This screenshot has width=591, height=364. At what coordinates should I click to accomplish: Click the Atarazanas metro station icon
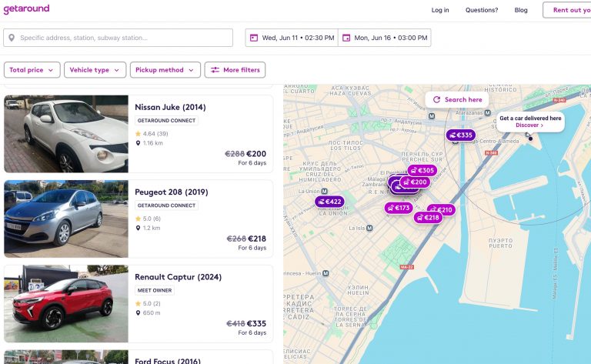[487, 112]
